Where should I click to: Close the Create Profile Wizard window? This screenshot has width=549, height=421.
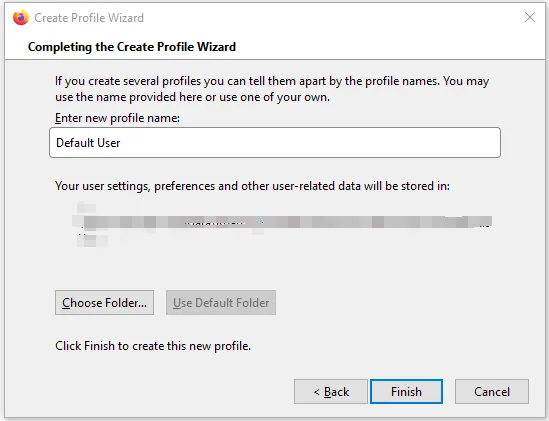tap(530, 17)
